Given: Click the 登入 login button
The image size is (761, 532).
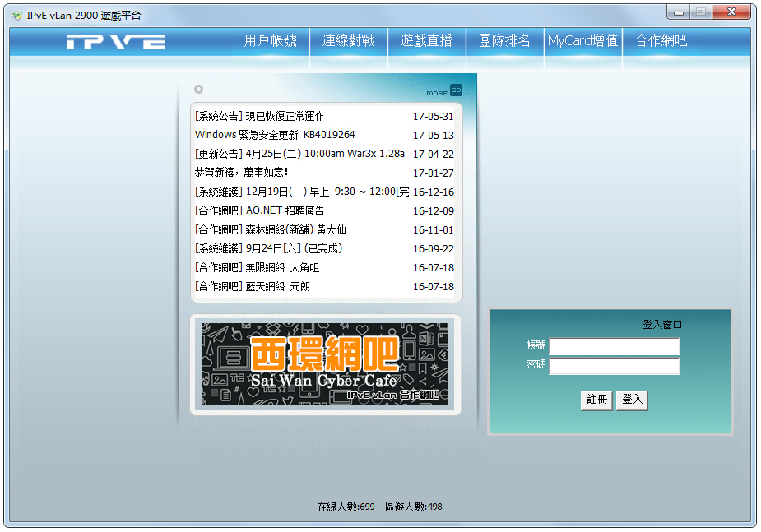Looking at the screenshot, I should (x=631, y=400).
